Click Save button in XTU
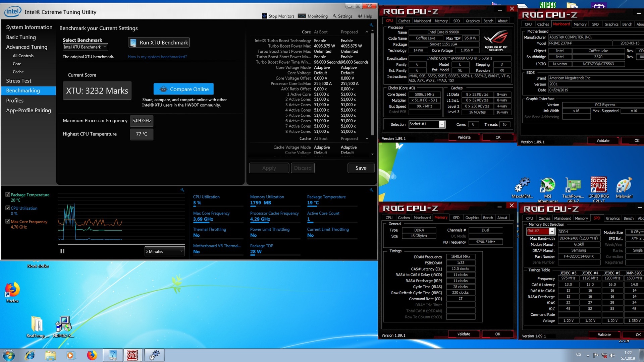Image resolution: width=644 pixels, height=362 pixels. (x=361, y=168)
